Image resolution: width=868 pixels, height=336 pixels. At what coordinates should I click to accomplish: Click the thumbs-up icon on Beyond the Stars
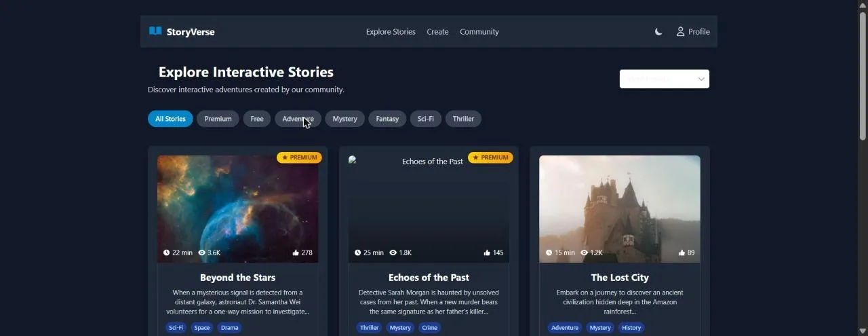[296, 253]
